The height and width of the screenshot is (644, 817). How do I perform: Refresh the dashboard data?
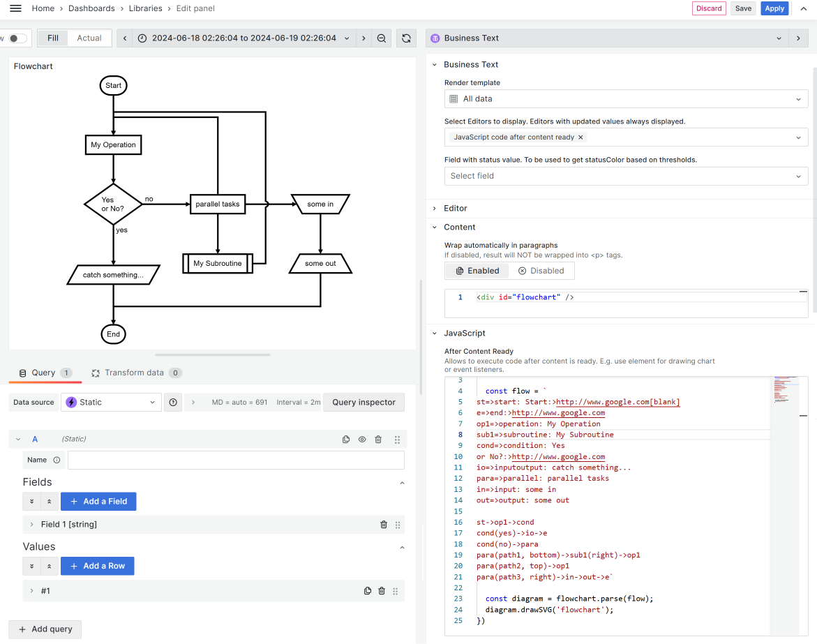[407, 38]
